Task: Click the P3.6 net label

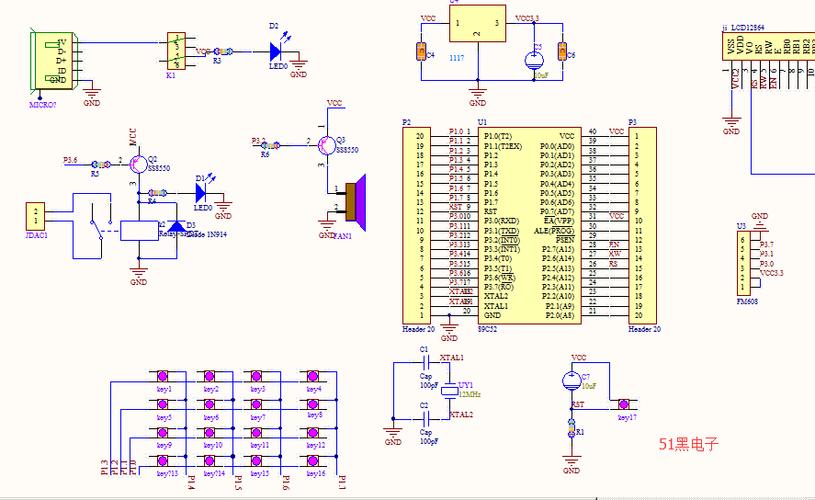Action: coord(70,160)
